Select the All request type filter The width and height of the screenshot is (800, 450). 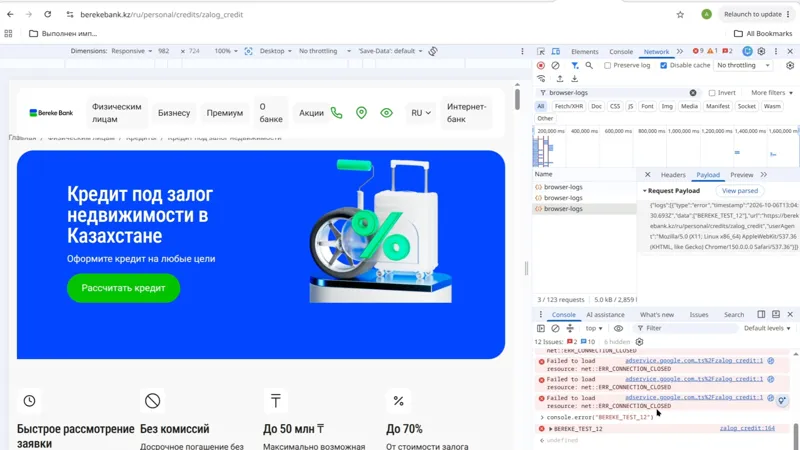(540, 106)
